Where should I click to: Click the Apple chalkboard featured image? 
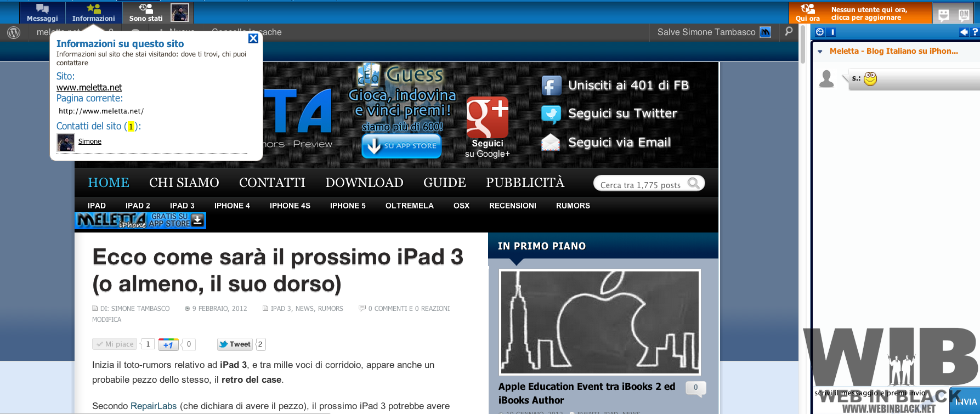[x=600, y=322]
